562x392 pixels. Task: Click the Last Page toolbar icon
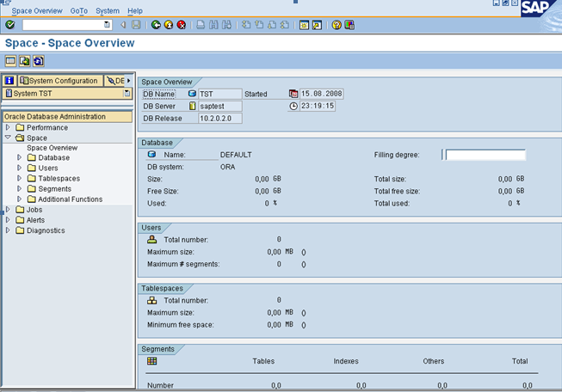[x=285, y=25]
